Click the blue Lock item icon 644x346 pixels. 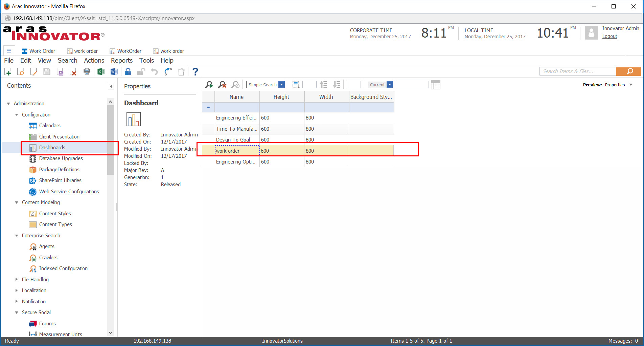(128, 71)
